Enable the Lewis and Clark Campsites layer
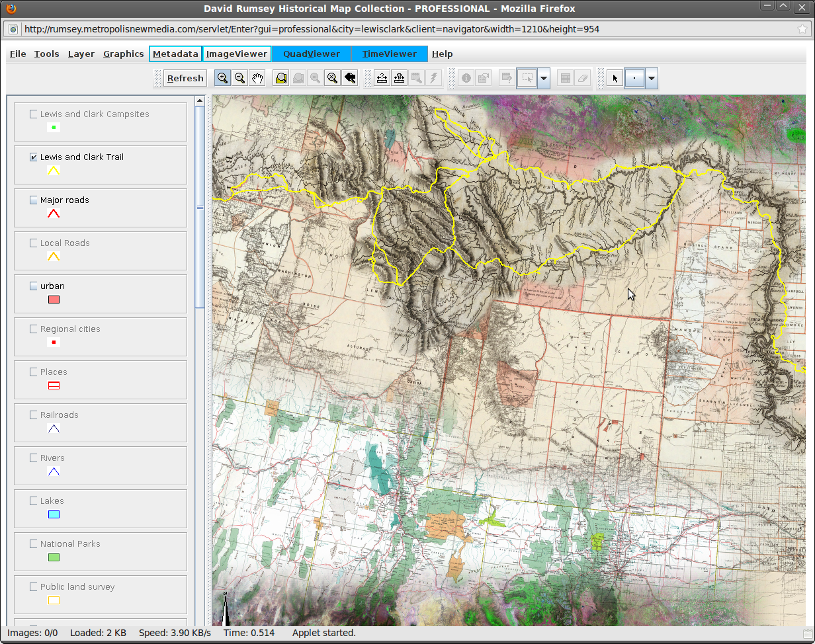The width and height of the screenshot is (815, 644). (x=33, y=113)
